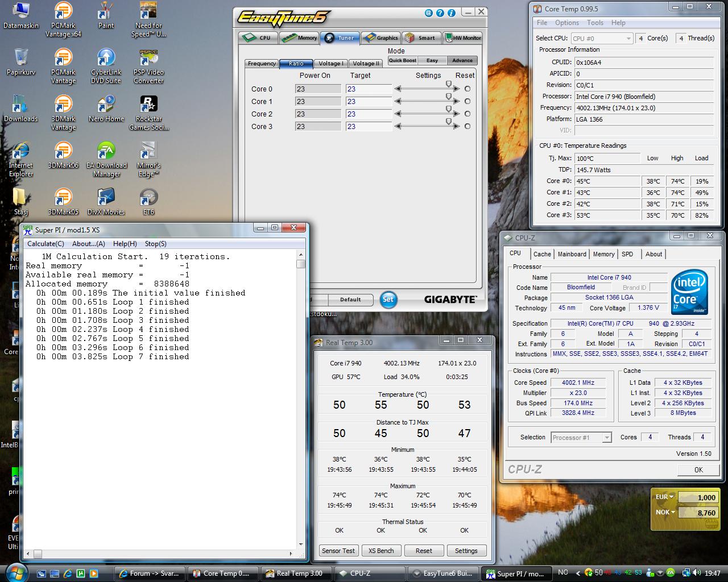The height and width of the screenshot is (582, 728).
Task: Open Super PI Calculate menu
Action: click(45, 243)
